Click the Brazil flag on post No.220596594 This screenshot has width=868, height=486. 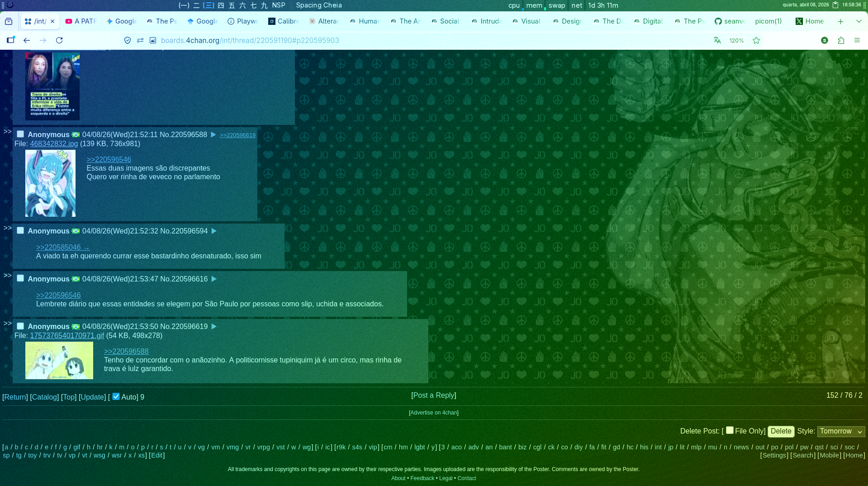pyautogui.click(x=76, y=231)
